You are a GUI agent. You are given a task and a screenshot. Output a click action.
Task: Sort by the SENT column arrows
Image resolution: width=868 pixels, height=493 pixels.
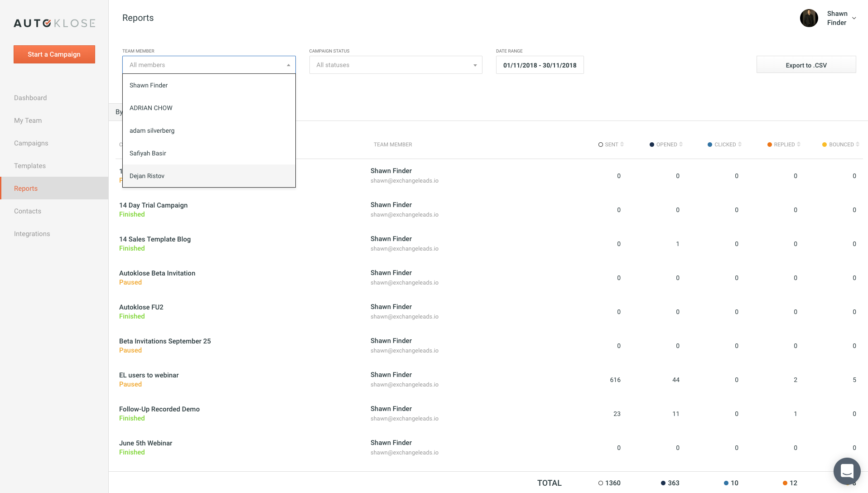coord(622,145)
